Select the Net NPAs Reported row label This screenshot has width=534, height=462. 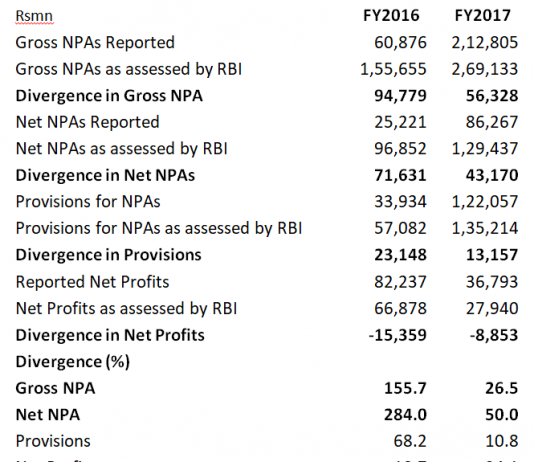(88, 122)
